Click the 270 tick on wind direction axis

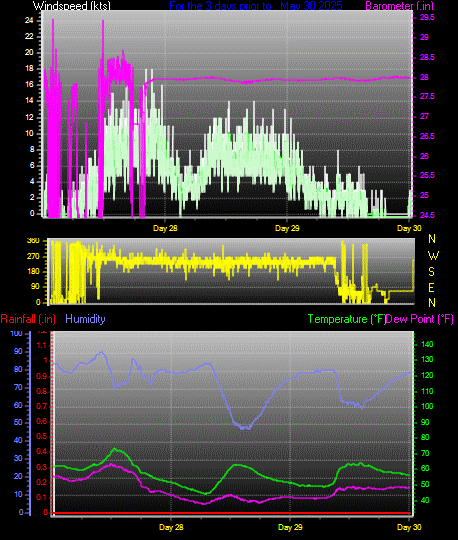pos(33,256)
